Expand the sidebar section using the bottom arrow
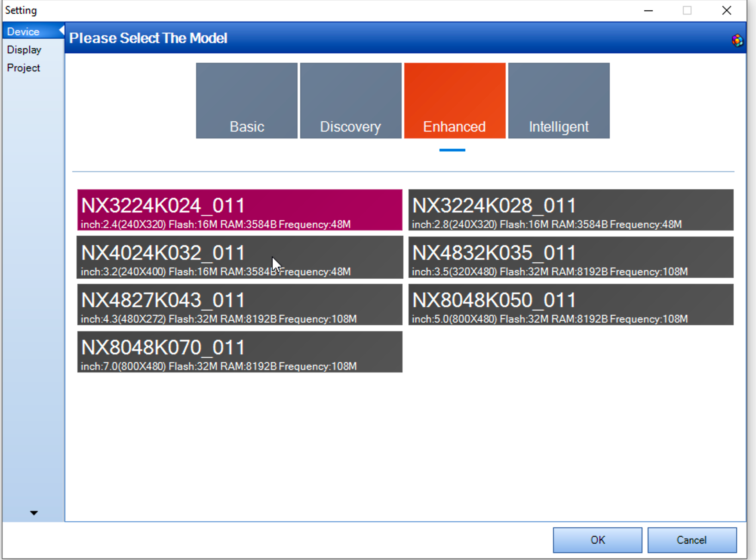This screenshot has width=756, height=560. click(x=34, y=512)
